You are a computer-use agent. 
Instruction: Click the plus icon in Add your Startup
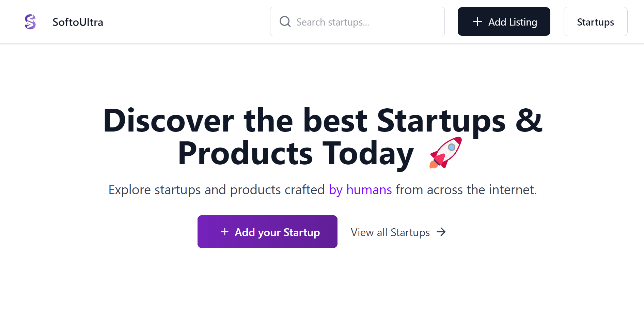pyautogui.click(x=225, y=232)
